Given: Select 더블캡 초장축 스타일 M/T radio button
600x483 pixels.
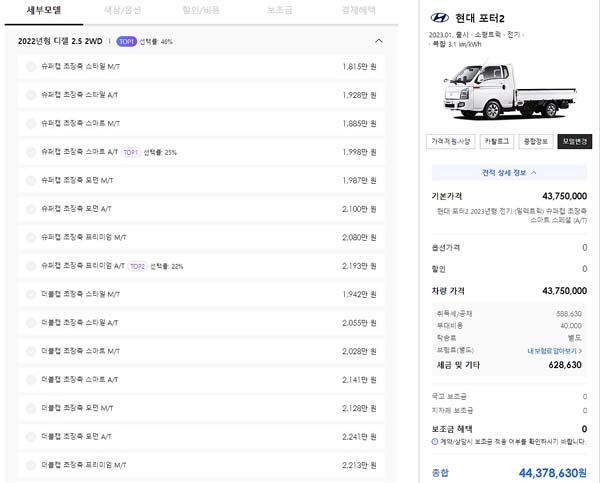Looking at the screenshot, I should pos(31,294).
